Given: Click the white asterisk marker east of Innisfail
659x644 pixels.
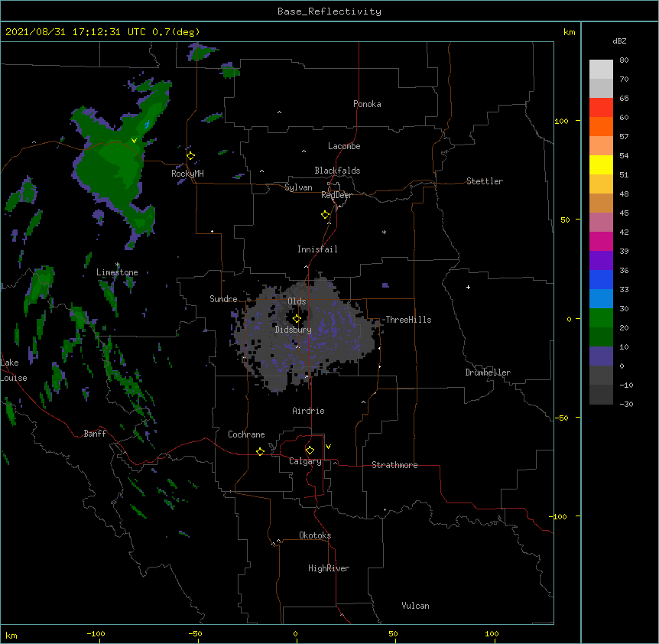Looking at the screenshot, I should pos(384,232).
